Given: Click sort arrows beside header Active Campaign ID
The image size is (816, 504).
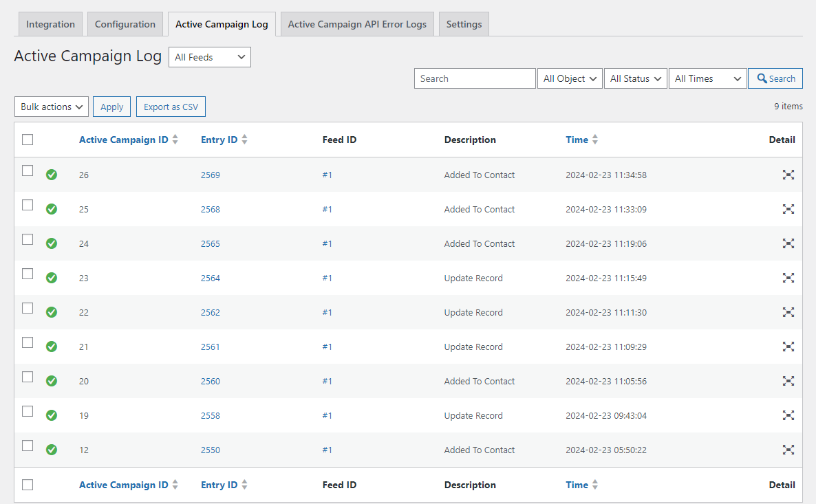Looking at the screenshot, I should point(175,140).
